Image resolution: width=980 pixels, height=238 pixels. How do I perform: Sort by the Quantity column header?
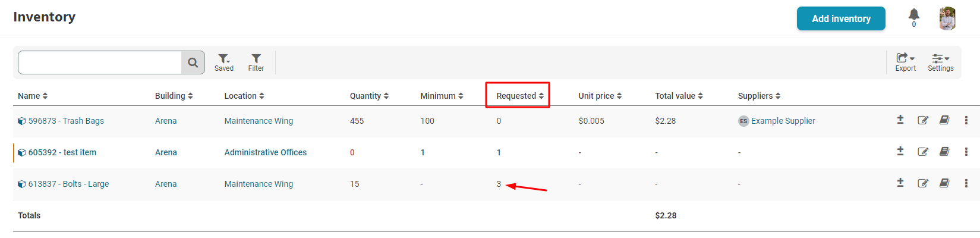[369, 96]
